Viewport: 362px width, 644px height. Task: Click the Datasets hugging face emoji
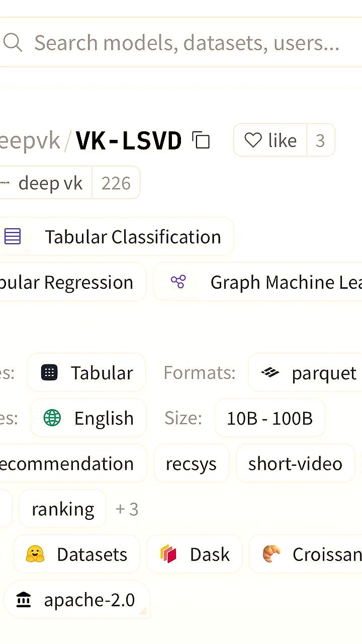coord(35,554)
